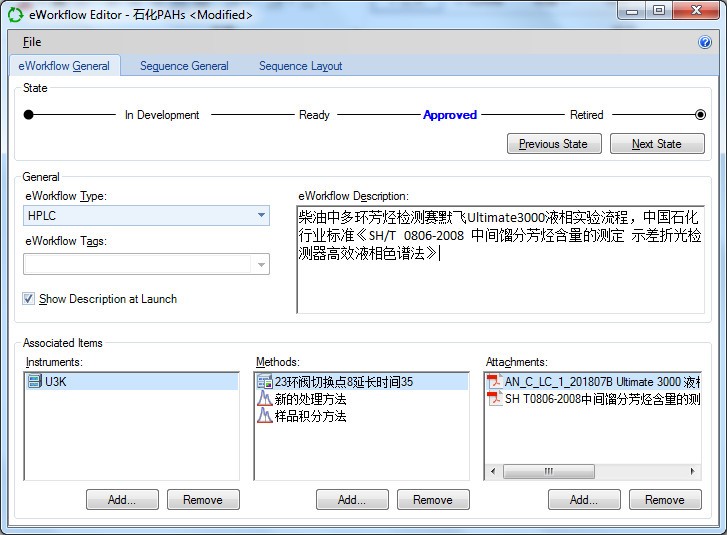Click the blue help question mark icon

point(704,42)
